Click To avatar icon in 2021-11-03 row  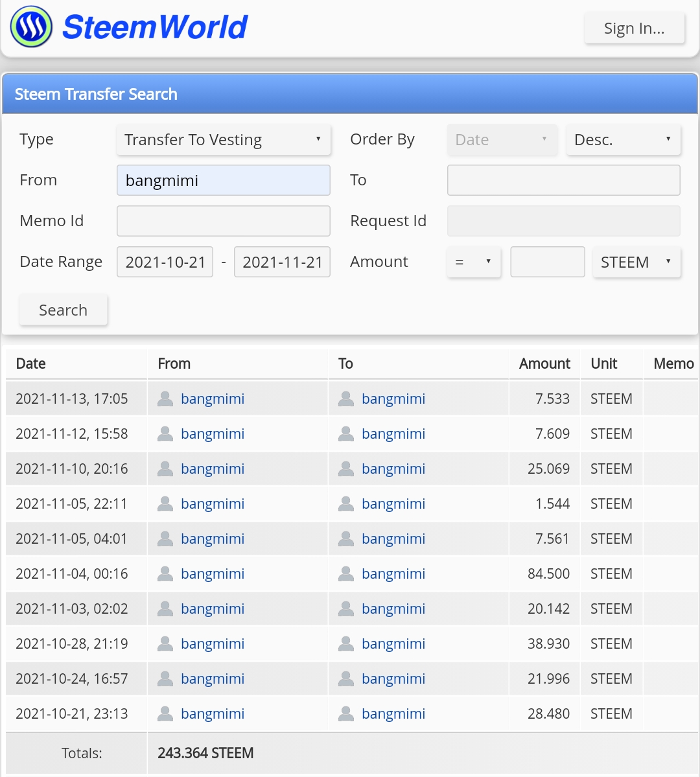point(346,609)
